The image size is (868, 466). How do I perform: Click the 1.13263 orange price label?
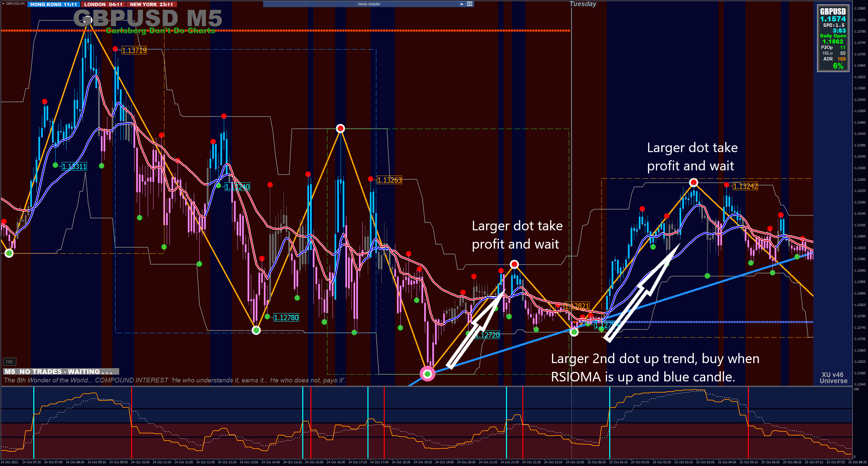tap(390, 180)
